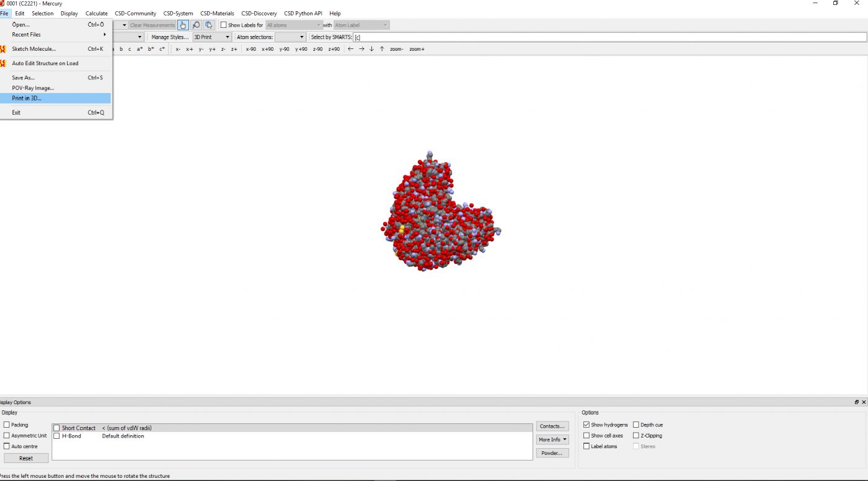Expand the Atom selections dropdown
This screenshot has height=481, width=868.
pyautogui.click(x=290, y=37)
